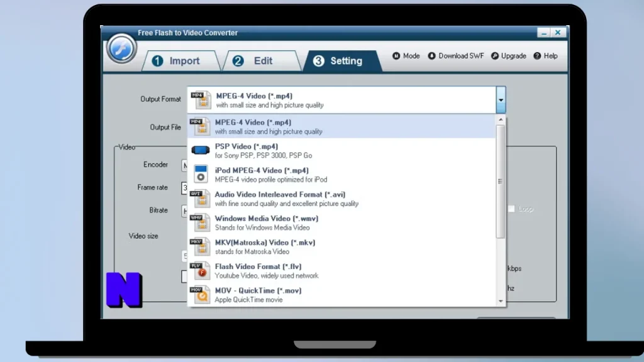Click the Upgrade icon
Viewport: 644px width, 362px height.
point(495,56)
